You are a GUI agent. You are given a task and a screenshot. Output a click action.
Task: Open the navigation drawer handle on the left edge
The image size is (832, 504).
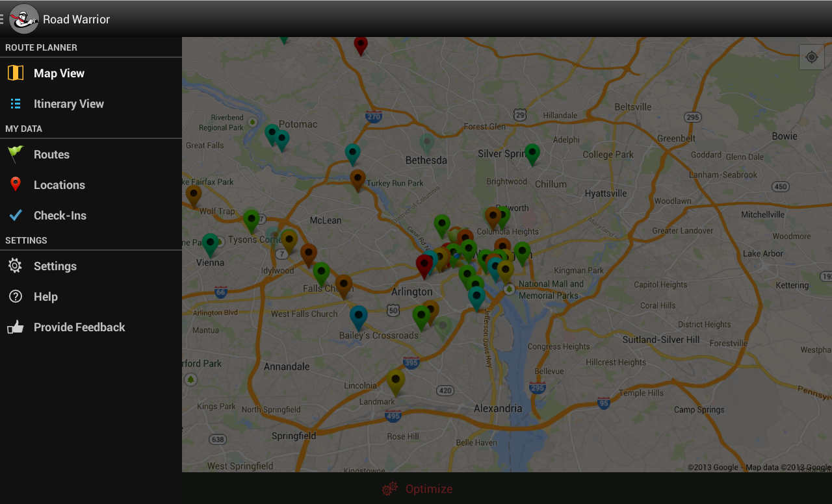tap(3, 19)
